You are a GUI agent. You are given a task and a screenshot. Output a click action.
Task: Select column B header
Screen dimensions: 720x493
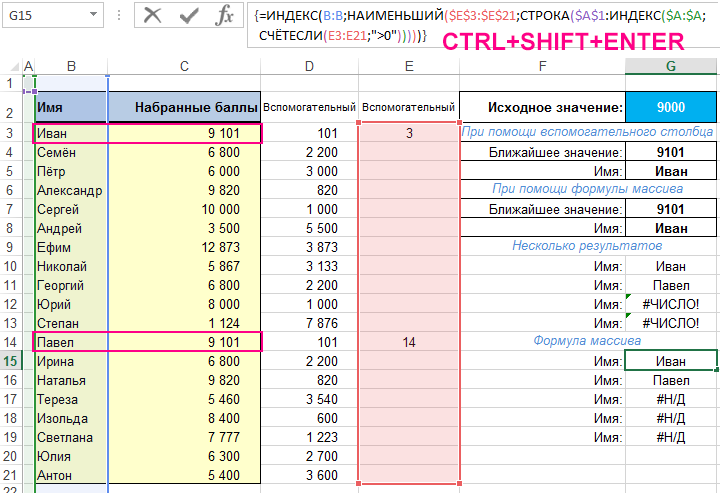point(71,66)
